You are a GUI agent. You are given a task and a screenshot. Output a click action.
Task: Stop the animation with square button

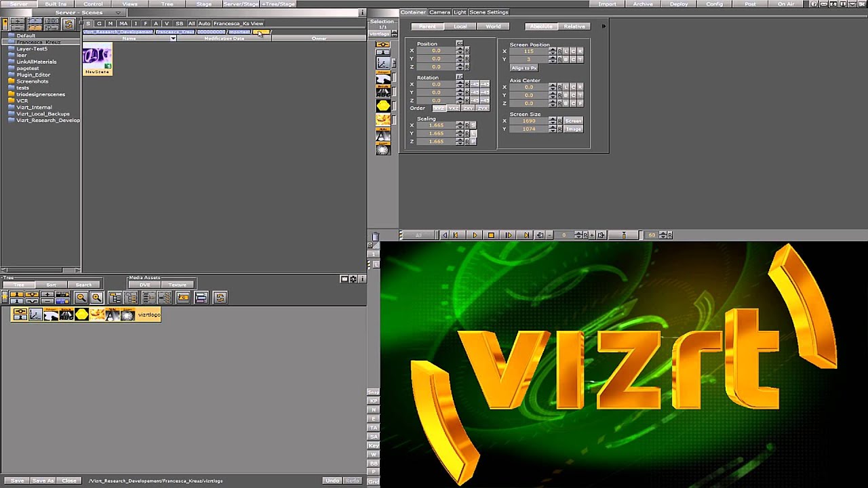(x=491, y=235)
